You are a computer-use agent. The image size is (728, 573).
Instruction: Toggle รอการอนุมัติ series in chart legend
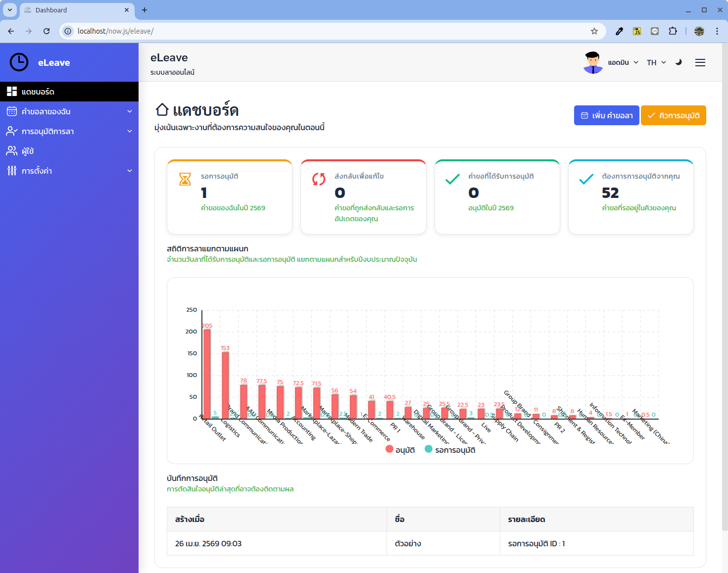[x=450, y=450]
